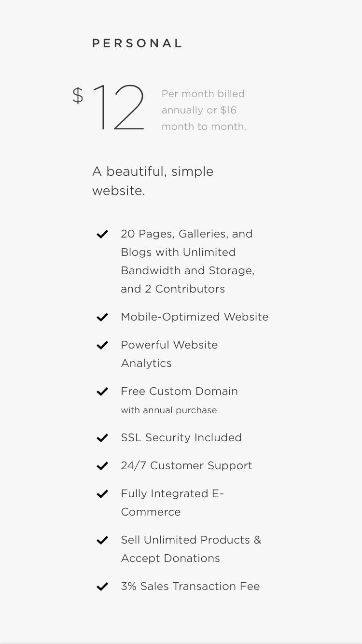362x644 pixels.
Task: Click checkmark beside 3% Sales Transaction Fee
Action: [x=102, y=587]
